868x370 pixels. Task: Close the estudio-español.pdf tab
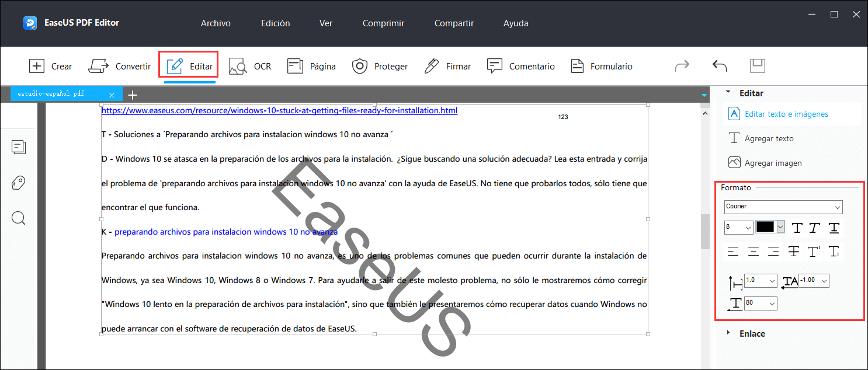112,94
